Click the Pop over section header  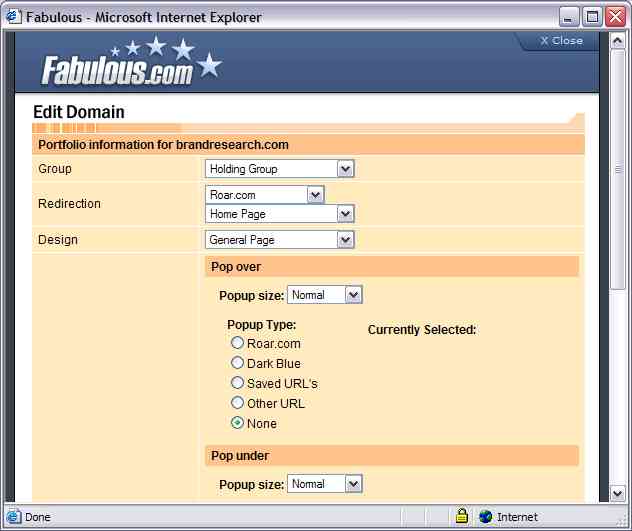(x=392, y=267)
